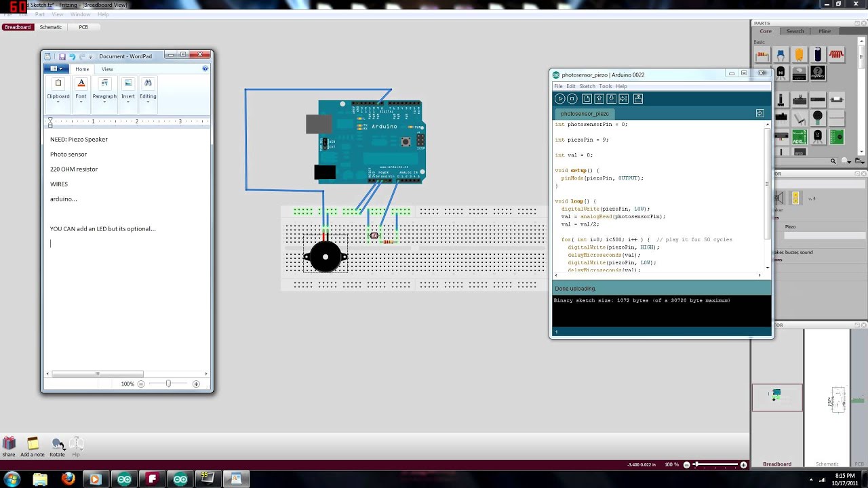Screen dimensions: 868x488
Task: Switch to View tab in WordPad
Action: [107, 69]
